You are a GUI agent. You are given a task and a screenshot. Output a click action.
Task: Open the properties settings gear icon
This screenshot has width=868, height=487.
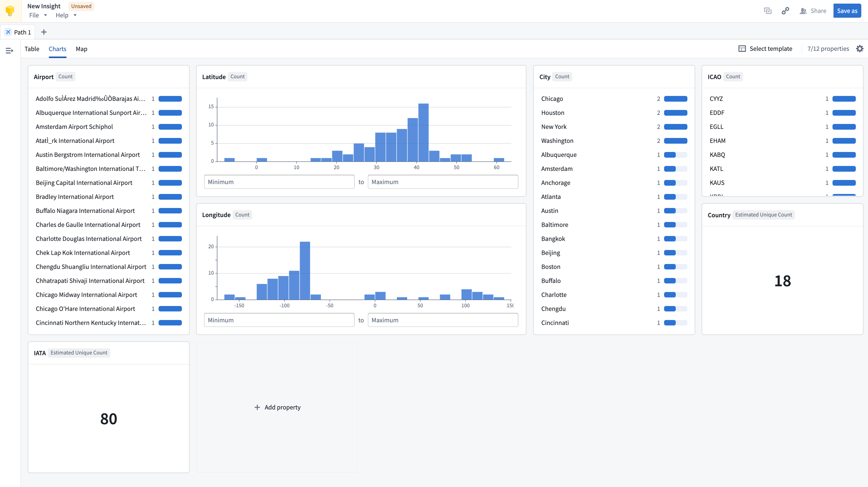click(860, 48)
